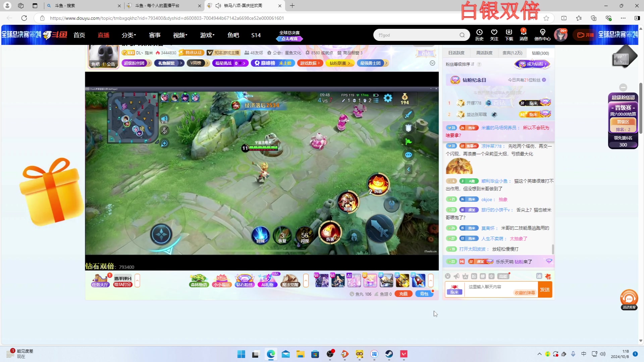Mute the tab playing audio

coord(218,6)
